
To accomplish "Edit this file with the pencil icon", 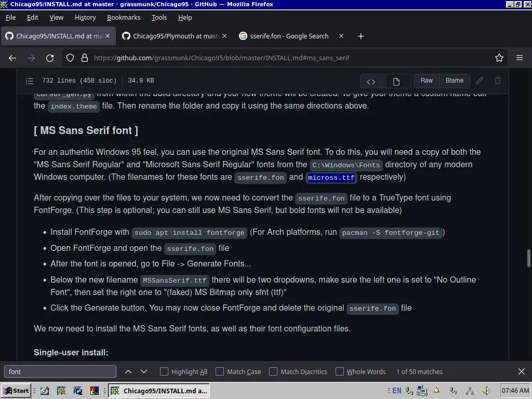I will [x=480, y=81].
